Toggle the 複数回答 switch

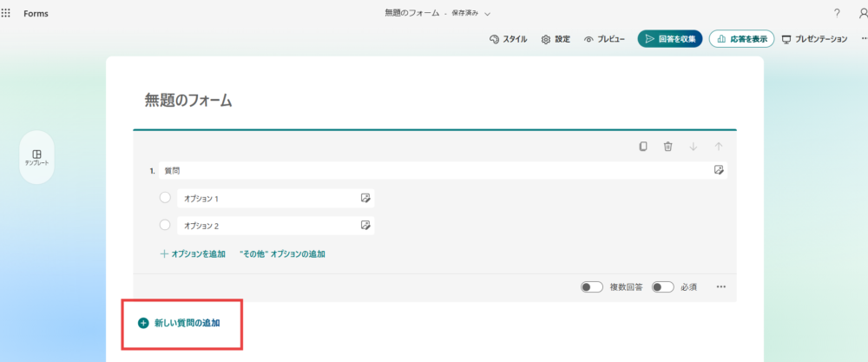[x=592, y=287]
